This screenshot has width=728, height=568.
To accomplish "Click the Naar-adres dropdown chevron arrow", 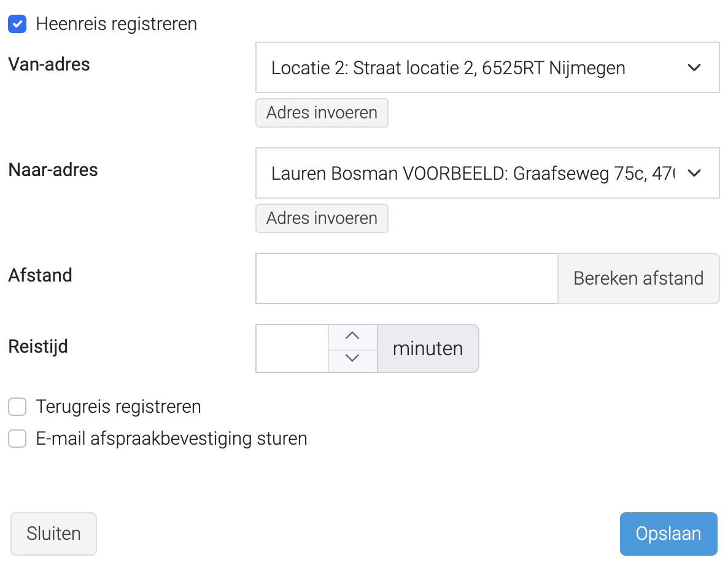I will click(694, 173).
